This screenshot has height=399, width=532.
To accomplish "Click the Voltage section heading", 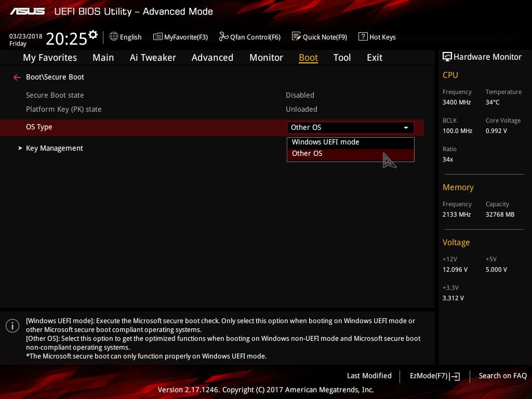I will (x=456, y=243).
